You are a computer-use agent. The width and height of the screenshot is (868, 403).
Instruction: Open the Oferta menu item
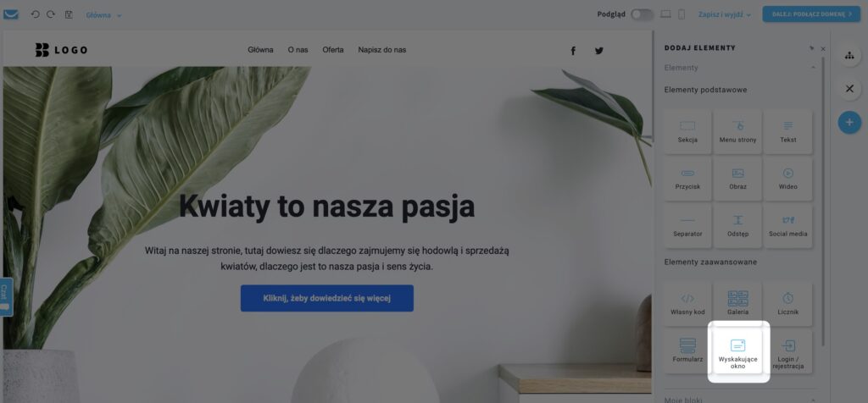click(x=333, y=50)
